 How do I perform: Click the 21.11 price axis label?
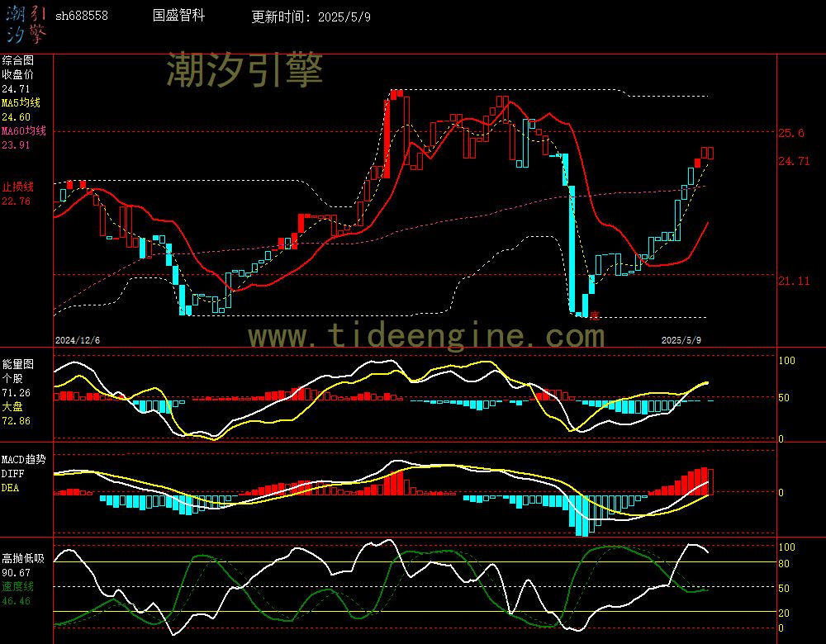click(x=794, y=281)
